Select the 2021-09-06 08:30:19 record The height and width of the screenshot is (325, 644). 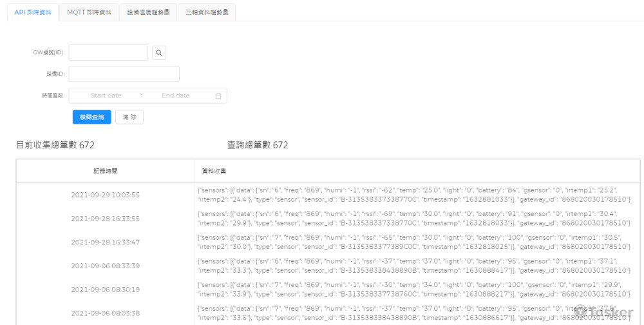click(x=105, y=290)
